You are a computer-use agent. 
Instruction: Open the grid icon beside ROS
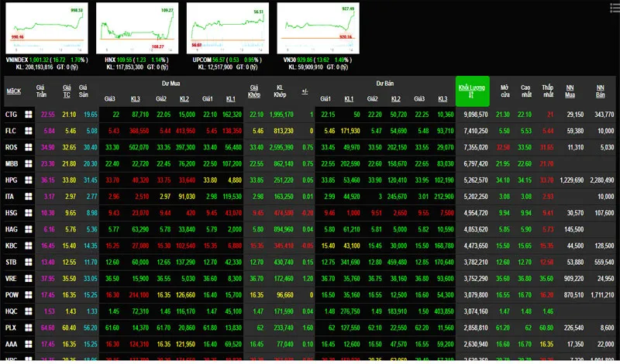point(29,147)
